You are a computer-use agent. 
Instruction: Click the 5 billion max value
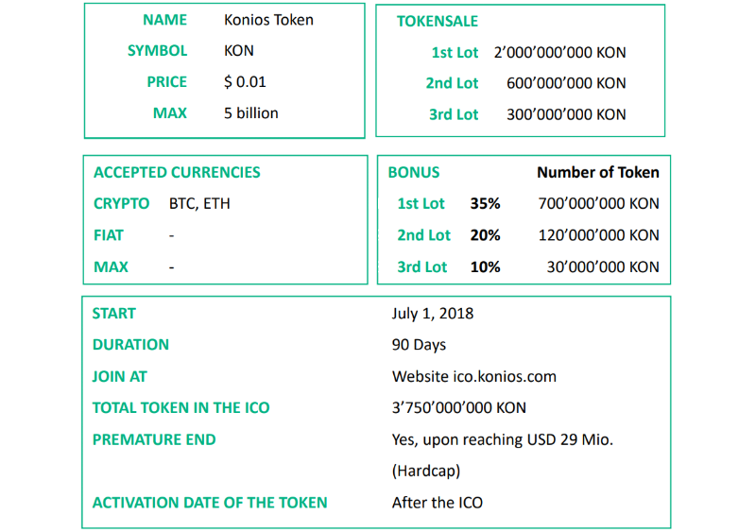[x=251, y=112]
